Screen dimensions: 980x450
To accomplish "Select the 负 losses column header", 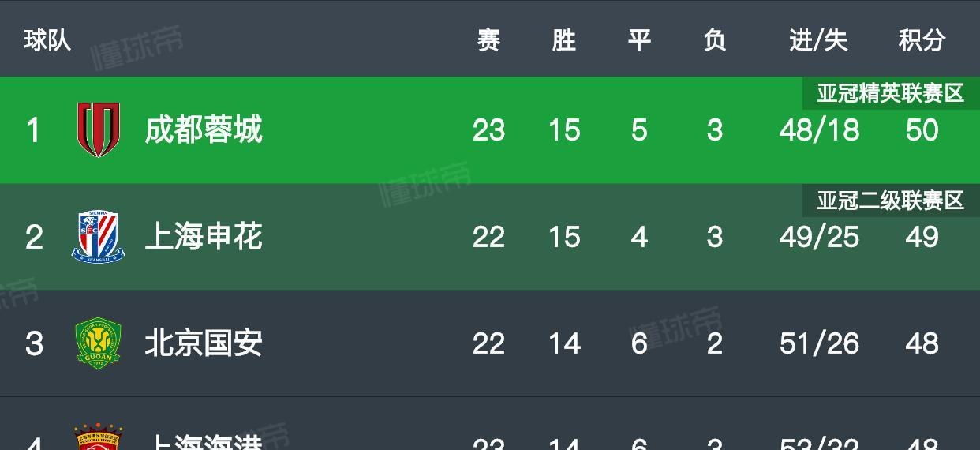I will point(715,39).
